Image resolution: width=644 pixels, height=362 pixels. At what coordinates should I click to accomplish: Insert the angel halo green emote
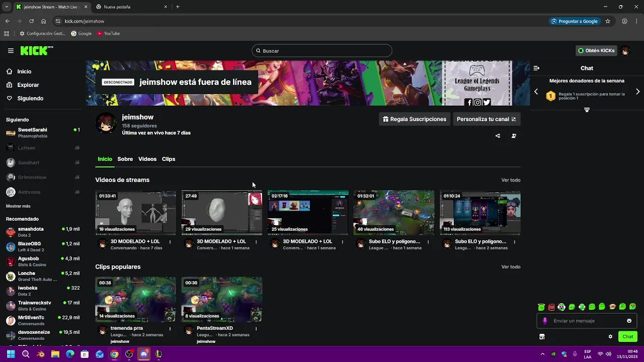[x=541, y=307]
